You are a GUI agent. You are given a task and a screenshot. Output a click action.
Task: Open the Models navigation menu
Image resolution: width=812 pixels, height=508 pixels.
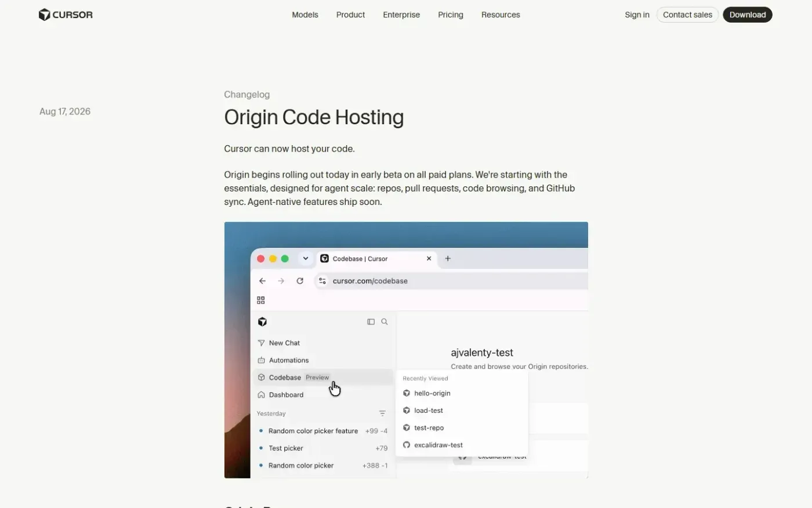305,15
